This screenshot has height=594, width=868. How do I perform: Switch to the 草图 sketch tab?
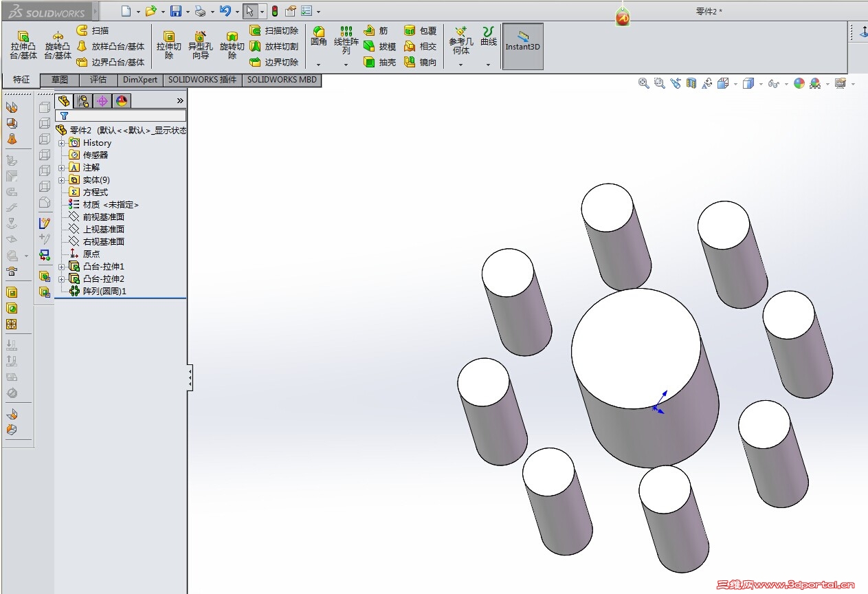(x=60, y=80)
